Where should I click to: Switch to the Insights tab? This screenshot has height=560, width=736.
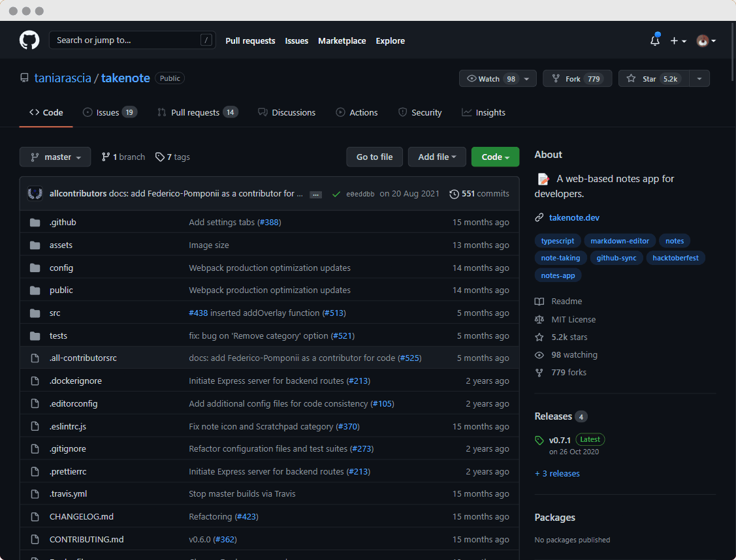click(484, 112)
